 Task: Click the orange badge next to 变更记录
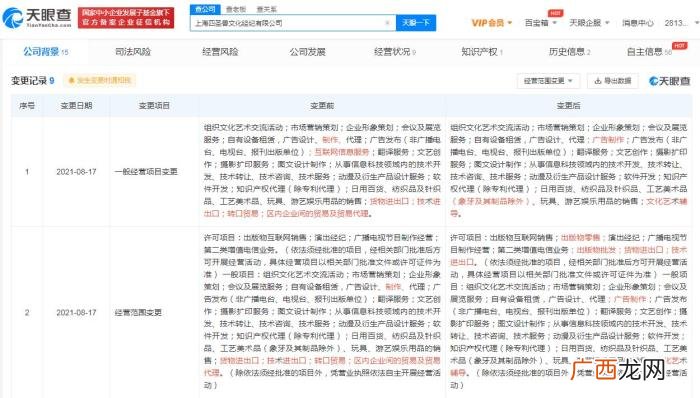point(100,81)
